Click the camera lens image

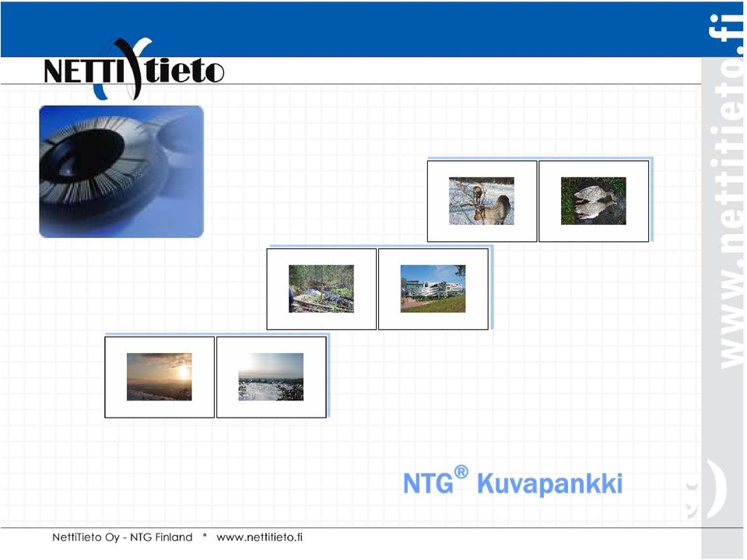[121, 171]
